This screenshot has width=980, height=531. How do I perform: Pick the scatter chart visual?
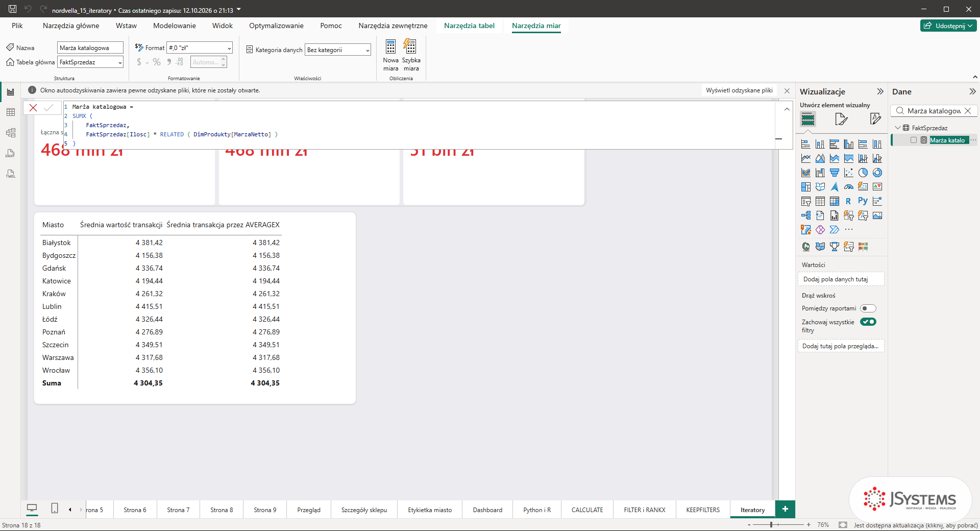848,173
